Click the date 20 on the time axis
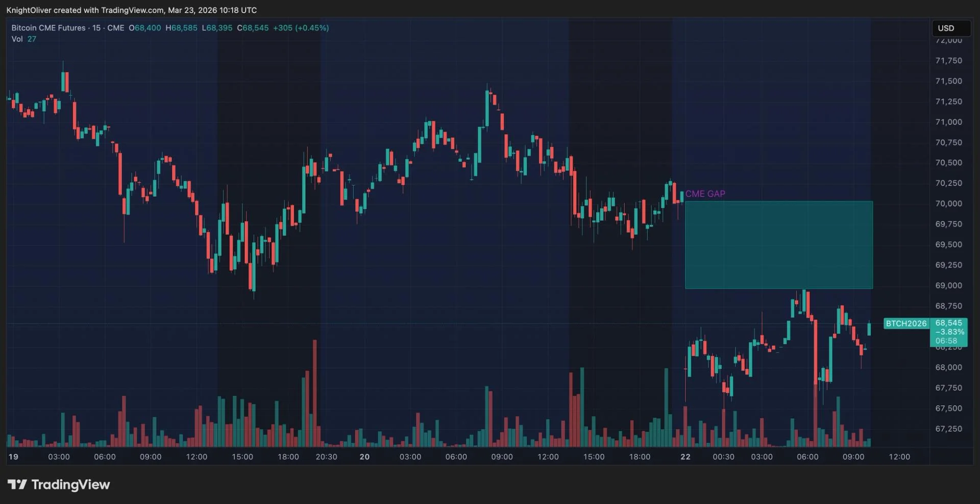980x504 pixels. (364, 457)
